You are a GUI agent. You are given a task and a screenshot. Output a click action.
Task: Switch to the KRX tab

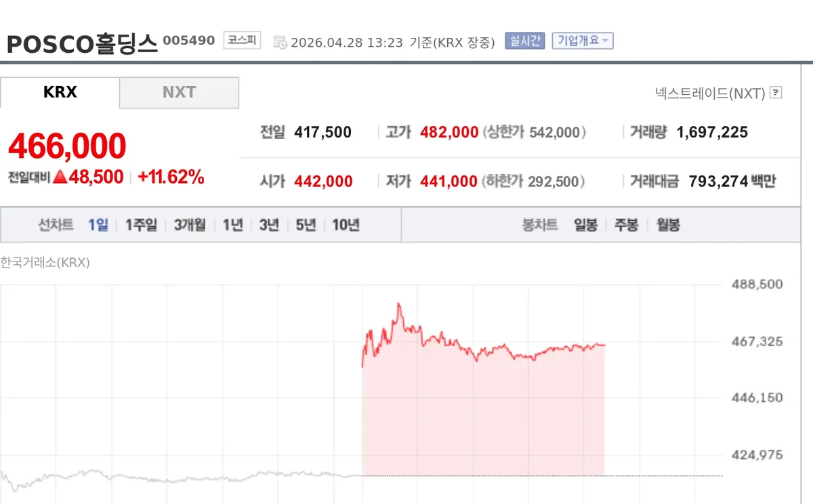60,93
